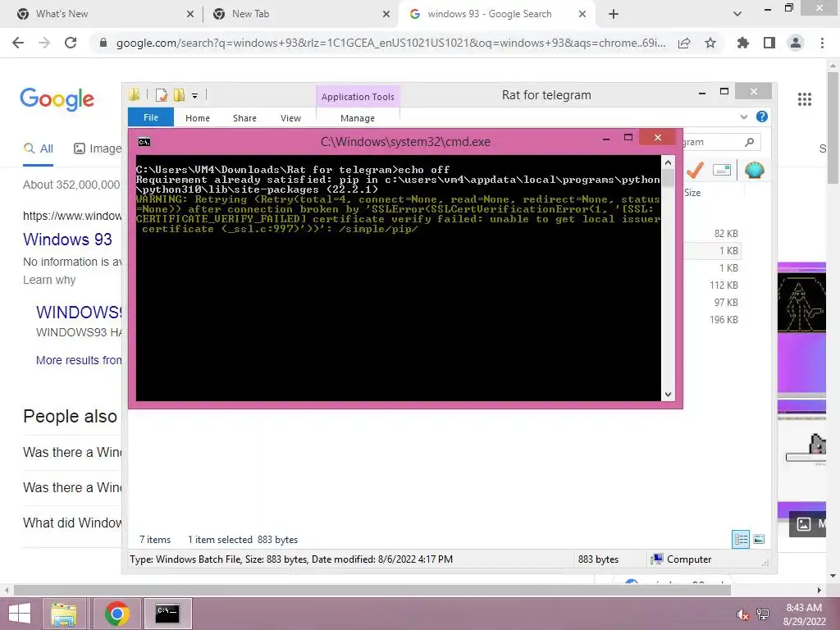Click the Google logo
The height and width of the screenshot is (630, 840).
pos(57,99)
